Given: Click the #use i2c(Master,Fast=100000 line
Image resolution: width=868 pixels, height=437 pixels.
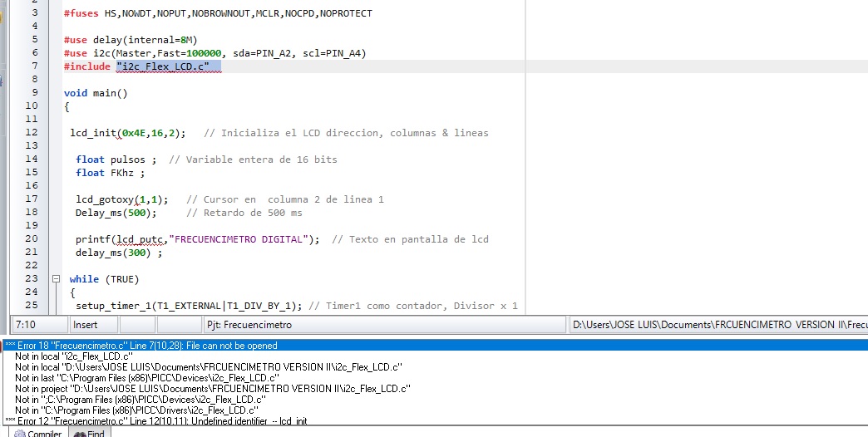Looking at the screenshot, I should pyautogui.click(x=215, y=53).
